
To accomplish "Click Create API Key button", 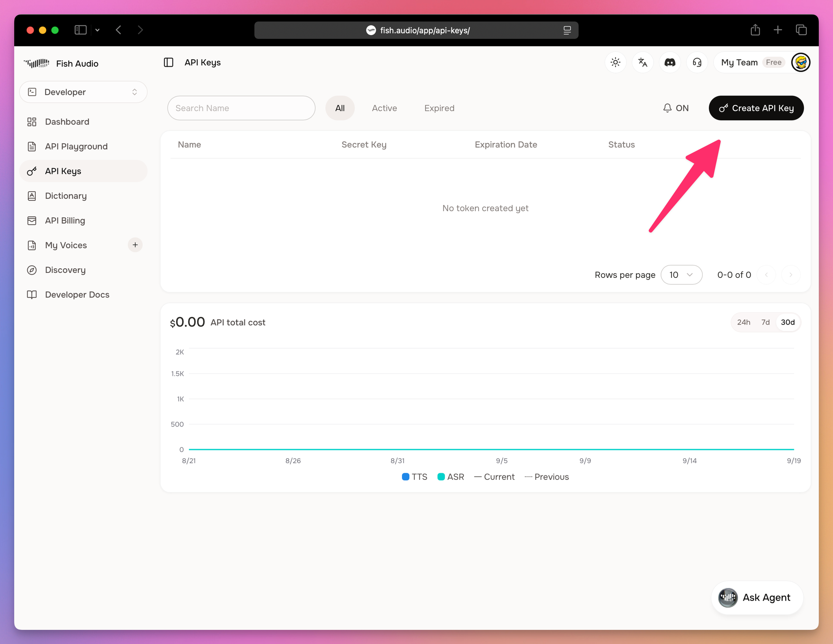I will (x=756, y=108).
